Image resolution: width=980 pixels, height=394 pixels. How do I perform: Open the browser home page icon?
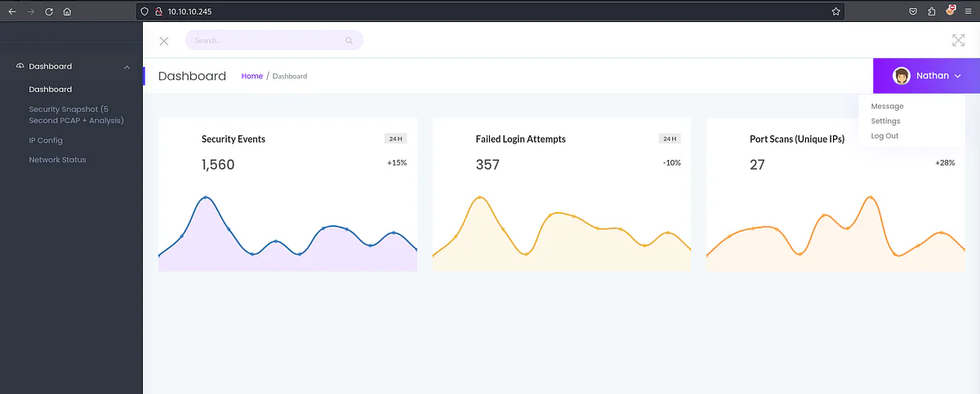tap(67, 11)
